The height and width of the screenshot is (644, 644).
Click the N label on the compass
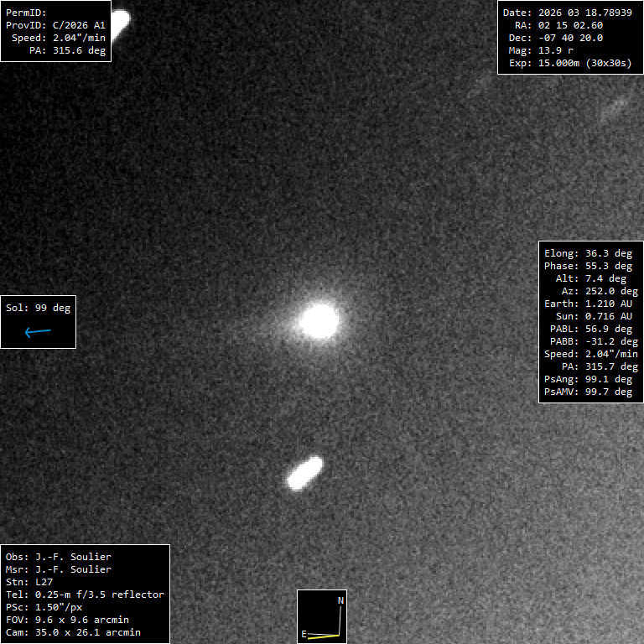[x=340, y=601]
